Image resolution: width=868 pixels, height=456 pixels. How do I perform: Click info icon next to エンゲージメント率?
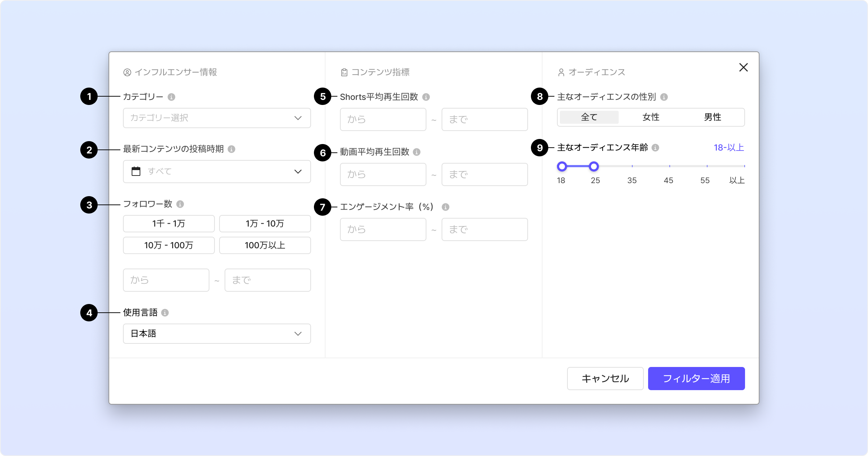coord(446,207)
